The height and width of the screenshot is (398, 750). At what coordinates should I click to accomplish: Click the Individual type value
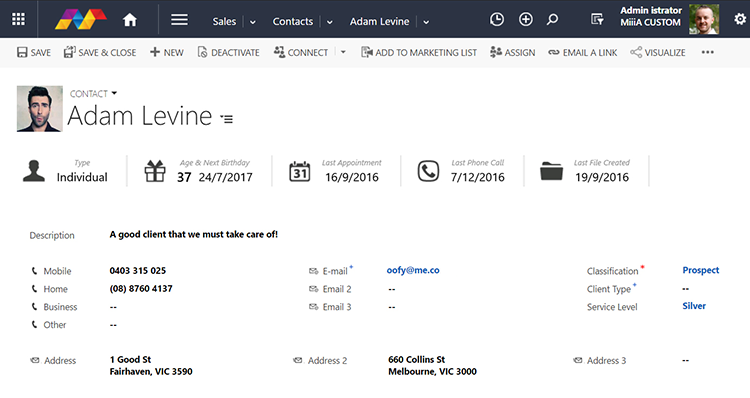pos(82,177)
